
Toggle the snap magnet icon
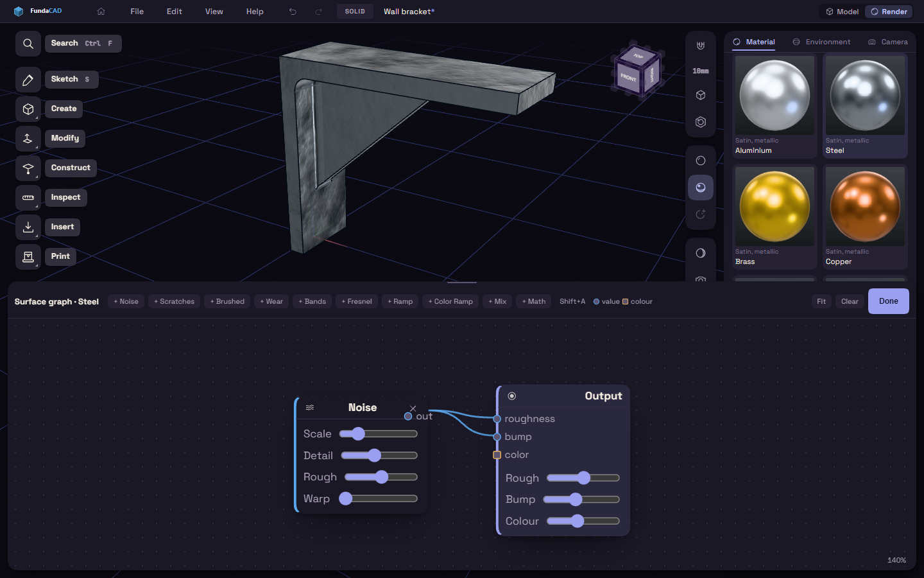coord(701,46)
